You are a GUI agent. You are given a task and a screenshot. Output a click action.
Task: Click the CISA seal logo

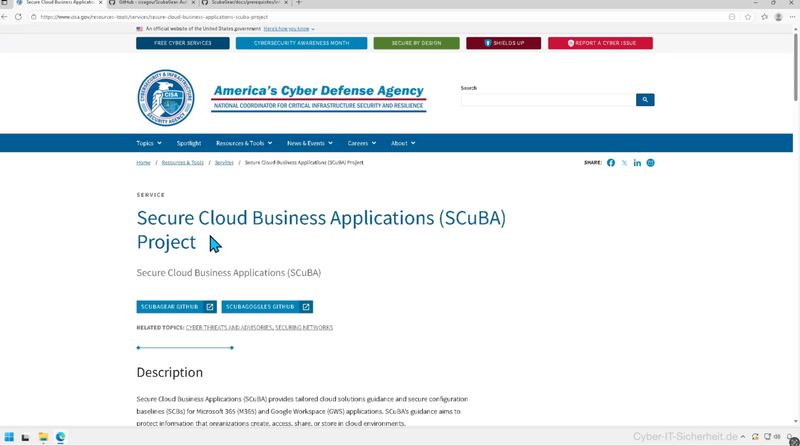tap(166, 98)
